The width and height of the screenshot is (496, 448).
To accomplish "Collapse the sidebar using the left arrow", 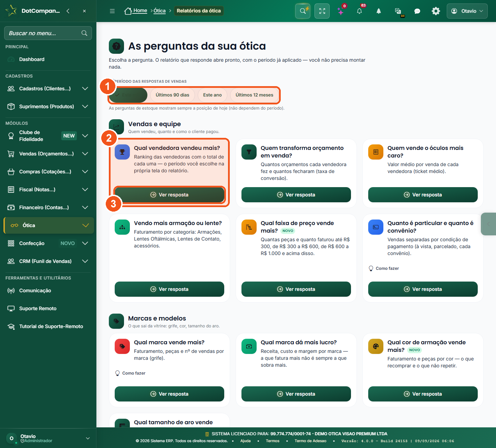I will (68, 11).
